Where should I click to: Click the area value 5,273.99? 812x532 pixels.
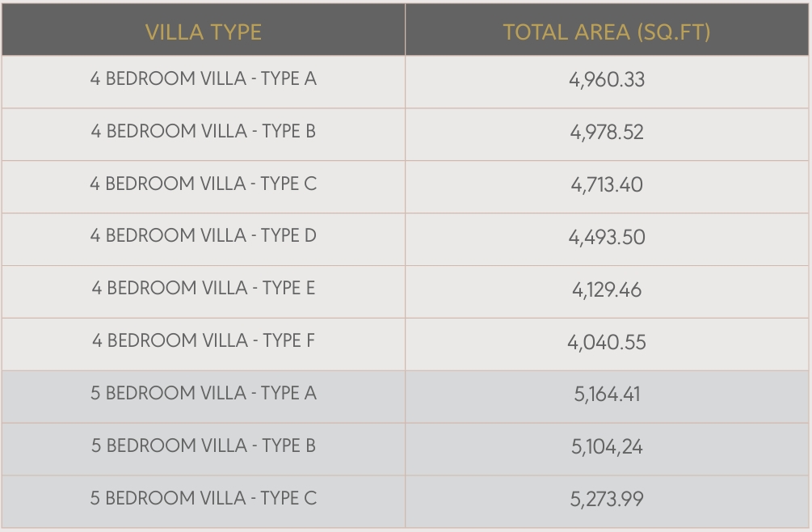[x=607, y=500]
